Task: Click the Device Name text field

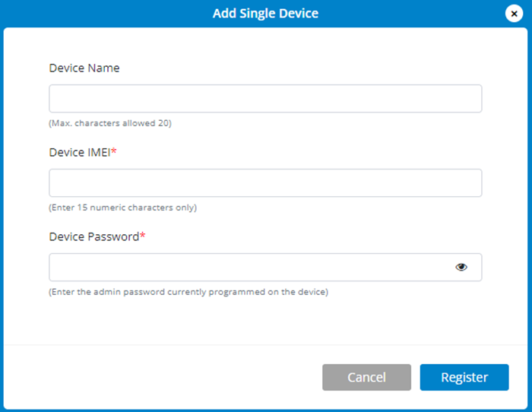Action: [265, 99]
